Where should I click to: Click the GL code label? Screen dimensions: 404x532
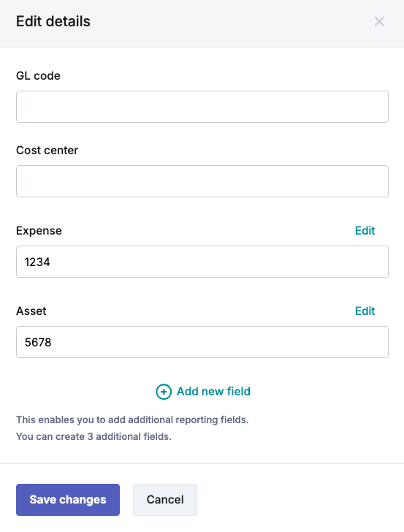click(x=38, y=76)
